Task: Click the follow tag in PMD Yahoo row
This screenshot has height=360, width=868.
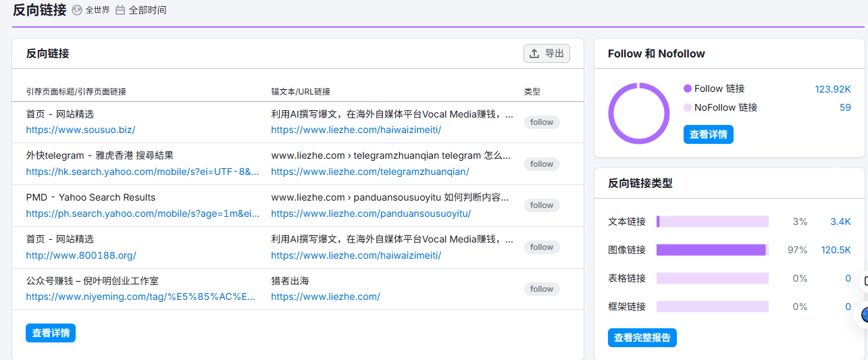Action: [542, 205]
